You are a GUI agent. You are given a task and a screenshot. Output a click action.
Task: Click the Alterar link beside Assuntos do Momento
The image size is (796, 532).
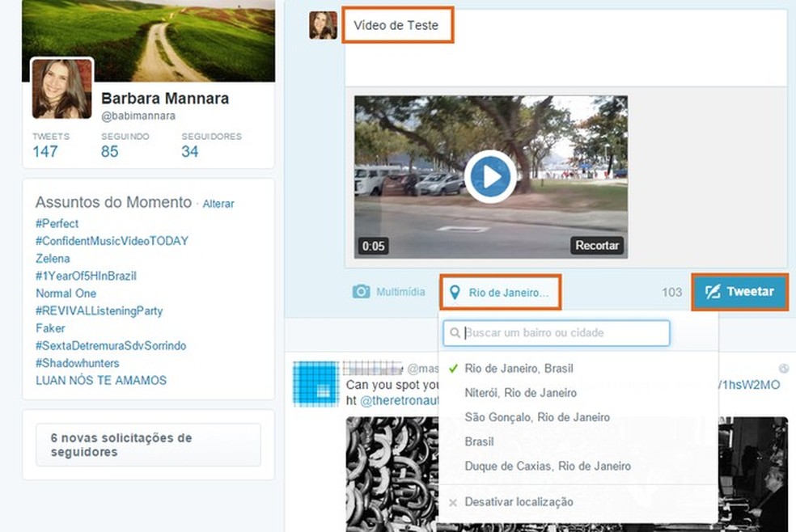218,204
